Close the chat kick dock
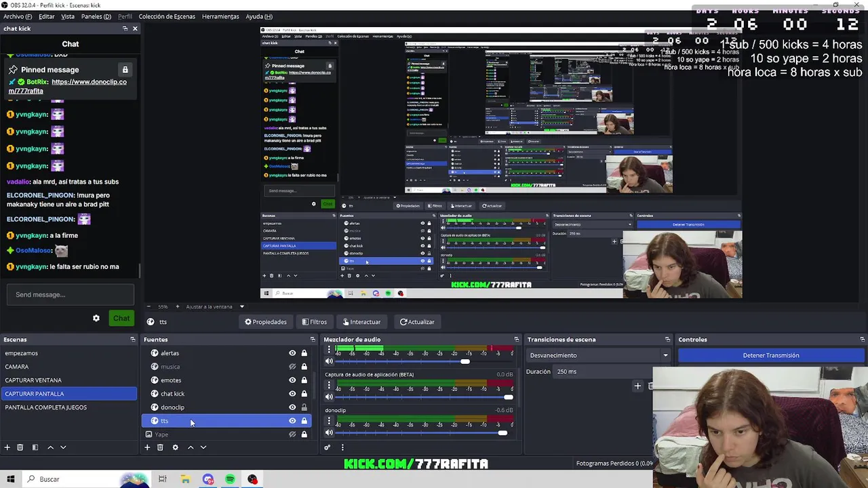The width and height of the screenshot is (868, 488). point(135,28)
